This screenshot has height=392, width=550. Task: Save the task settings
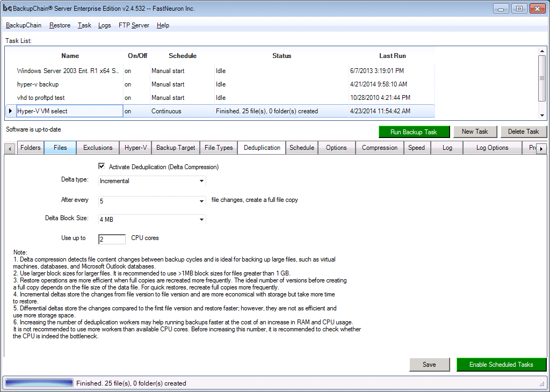tap(429, 365)
